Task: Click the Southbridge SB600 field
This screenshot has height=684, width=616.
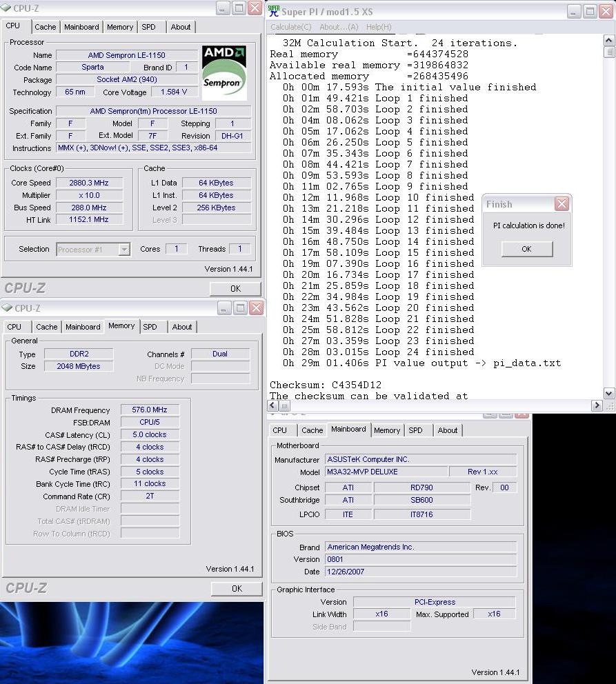Action: tap(422, 500)
